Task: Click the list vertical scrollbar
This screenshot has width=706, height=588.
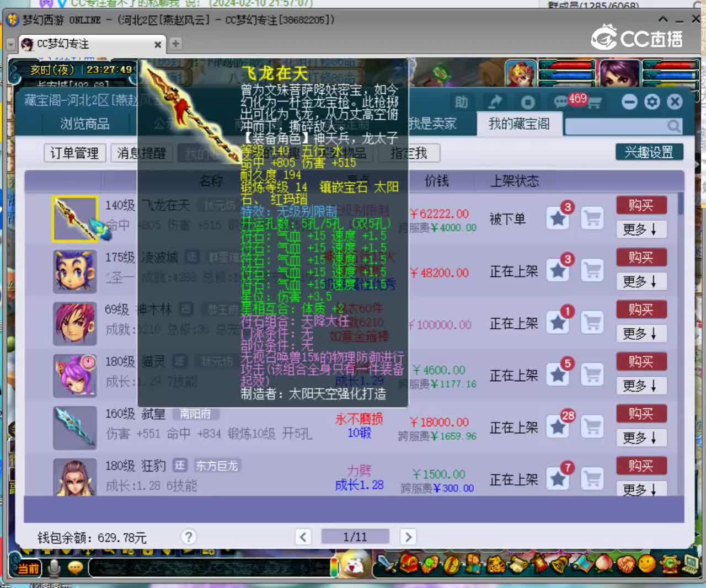Action: click(x=681, y=203)
